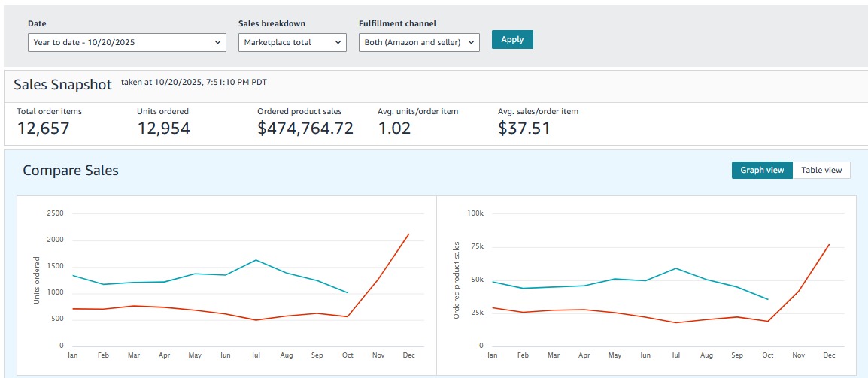
Task: Click the Ordered product sales amount $474,764.72
Action: (305, 129)
